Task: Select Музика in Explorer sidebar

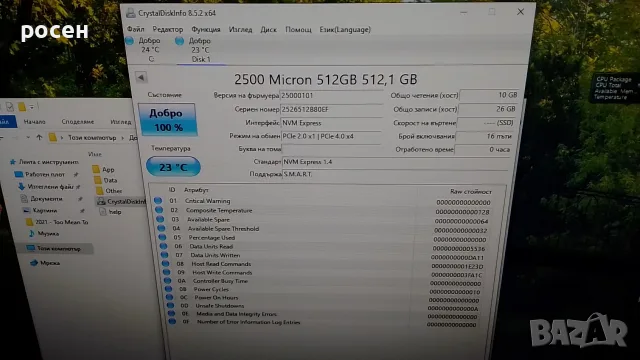Action: point(44,233)
